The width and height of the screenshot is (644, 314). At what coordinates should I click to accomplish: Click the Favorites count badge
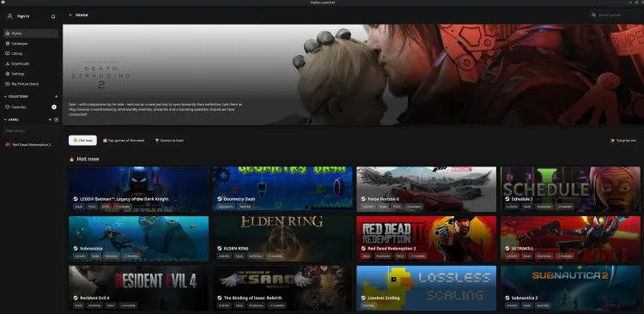54,106
